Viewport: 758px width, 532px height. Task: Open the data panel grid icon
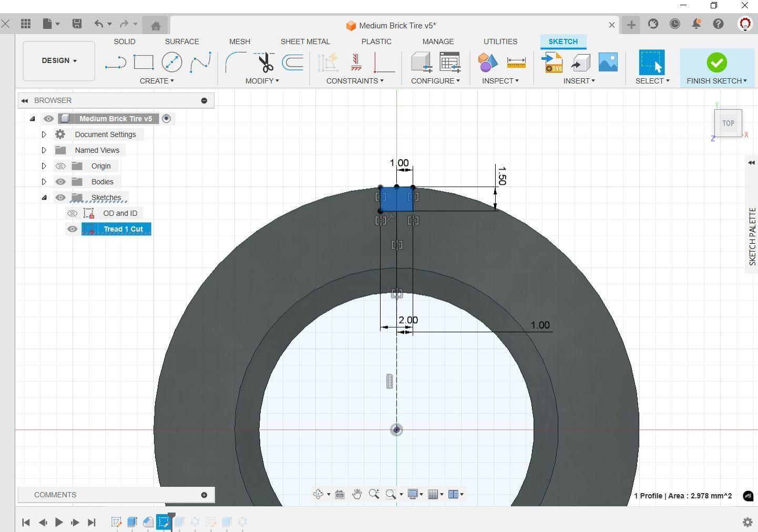tap(26, 24)
